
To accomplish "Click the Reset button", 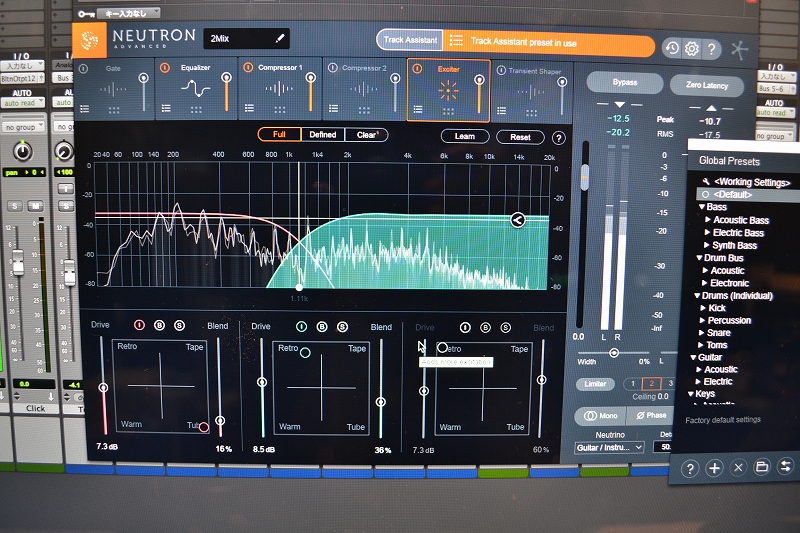I will click(520, 137).
